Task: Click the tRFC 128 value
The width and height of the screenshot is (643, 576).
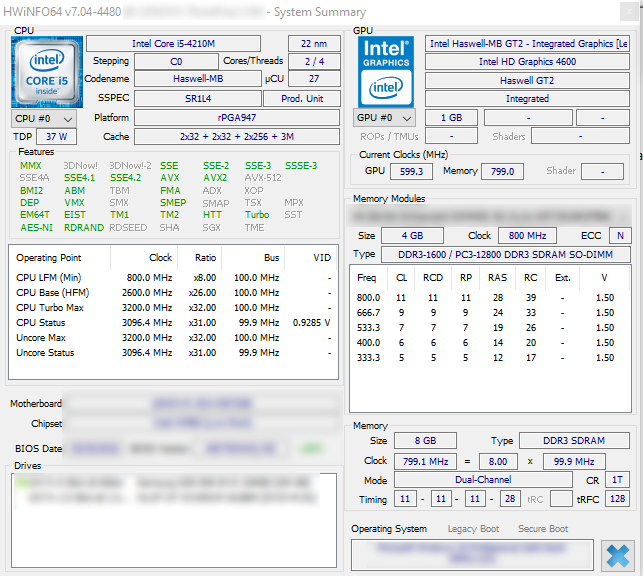Action: (618, 499)
